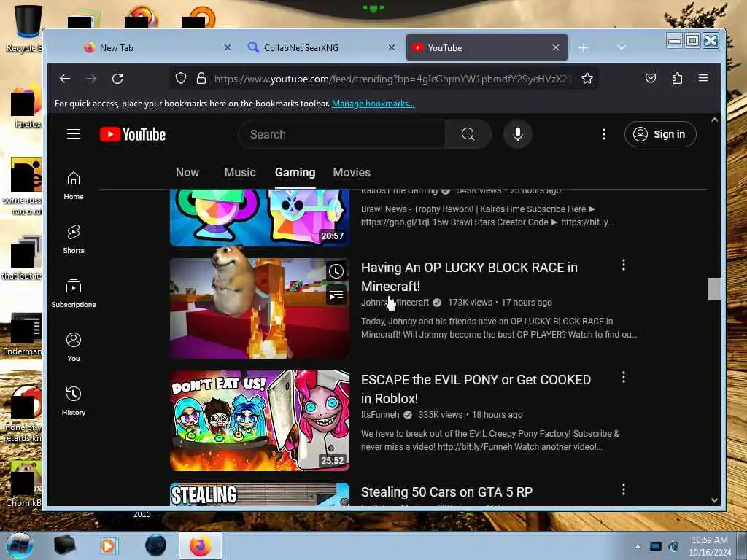Image resolution: width=747 pixels, height=560 pixels.
Task: Click the YouTube logo
Action: pyautogui.click(x=133, y=134)
